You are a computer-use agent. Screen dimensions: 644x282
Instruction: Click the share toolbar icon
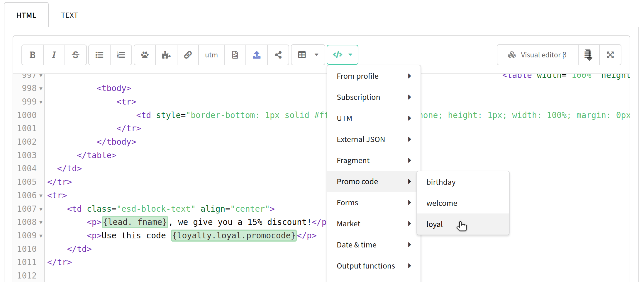pos(278,55)
